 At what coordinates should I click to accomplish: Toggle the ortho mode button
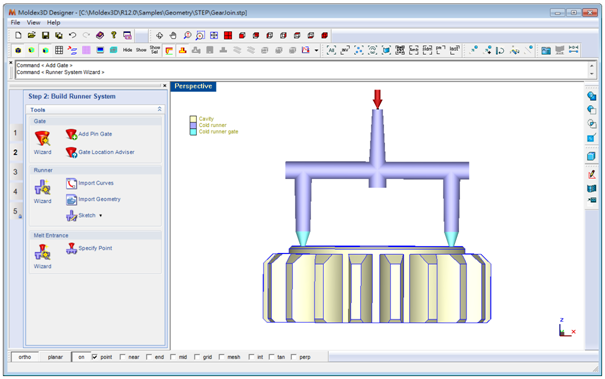click(25, 357)
